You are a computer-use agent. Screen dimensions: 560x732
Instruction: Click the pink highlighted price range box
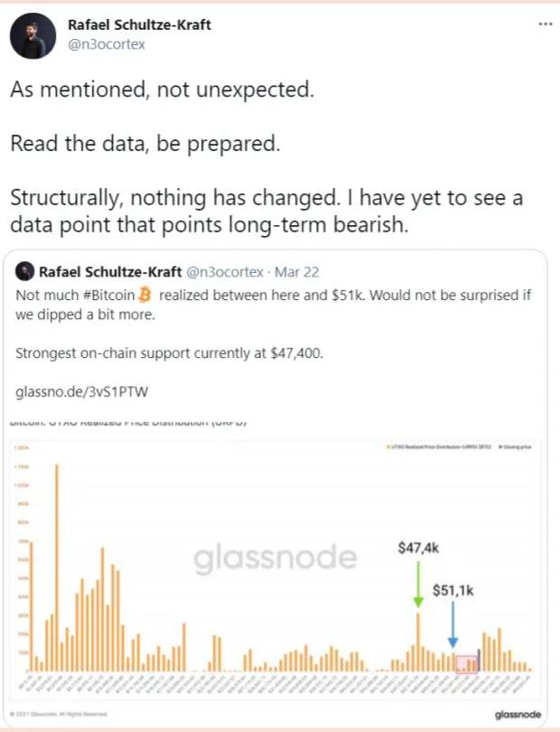click(467, 664)
